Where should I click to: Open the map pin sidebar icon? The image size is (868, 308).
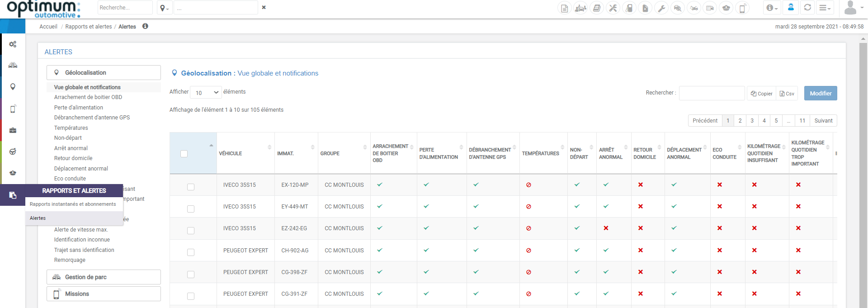[x=13, y=87]
